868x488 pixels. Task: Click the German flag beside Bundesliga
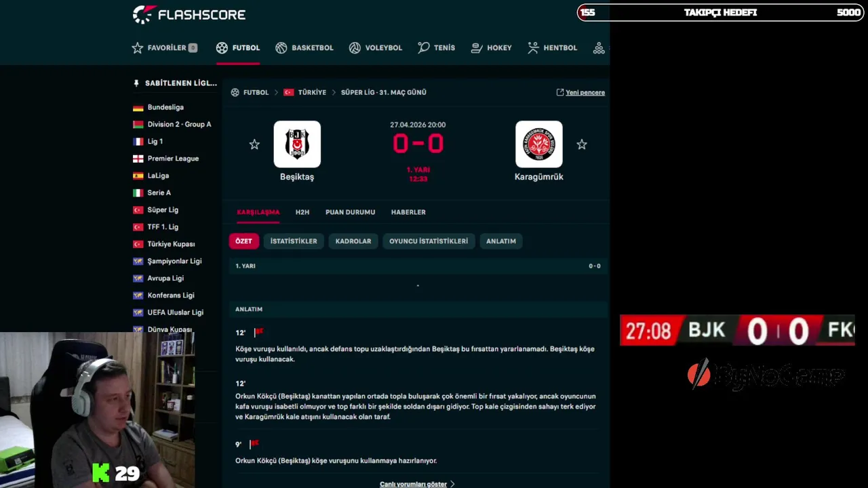click(x=138, y=108)
